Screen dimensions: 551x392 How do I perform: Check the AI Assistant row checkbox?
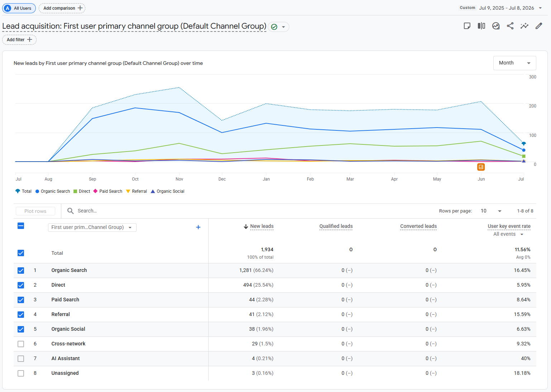point(21,359)
